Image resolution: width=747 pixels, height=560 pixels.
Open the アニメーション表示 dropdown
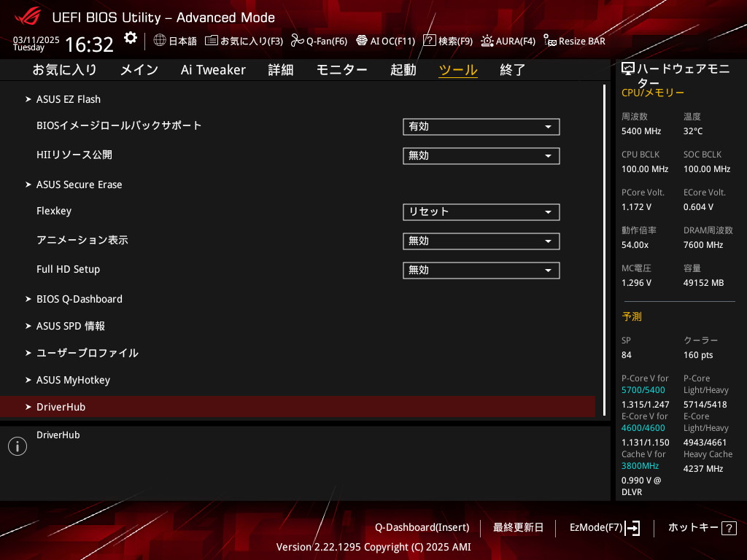481,241
